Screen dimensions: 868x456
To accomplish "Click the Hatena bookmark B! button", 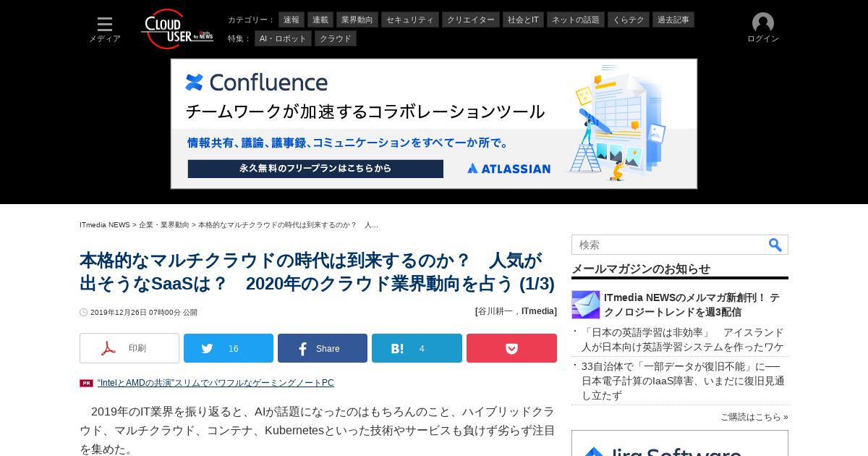I will (x=417, y=348).
